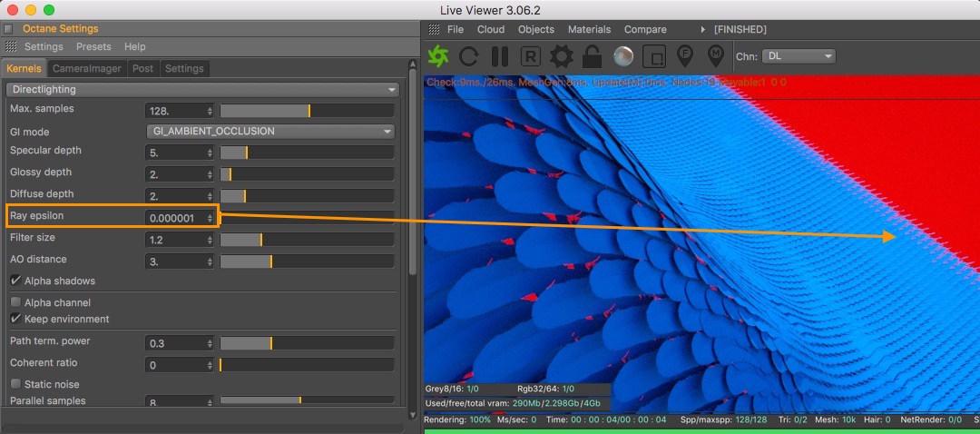Restart the render with the refresh icon

pos(469,56)
